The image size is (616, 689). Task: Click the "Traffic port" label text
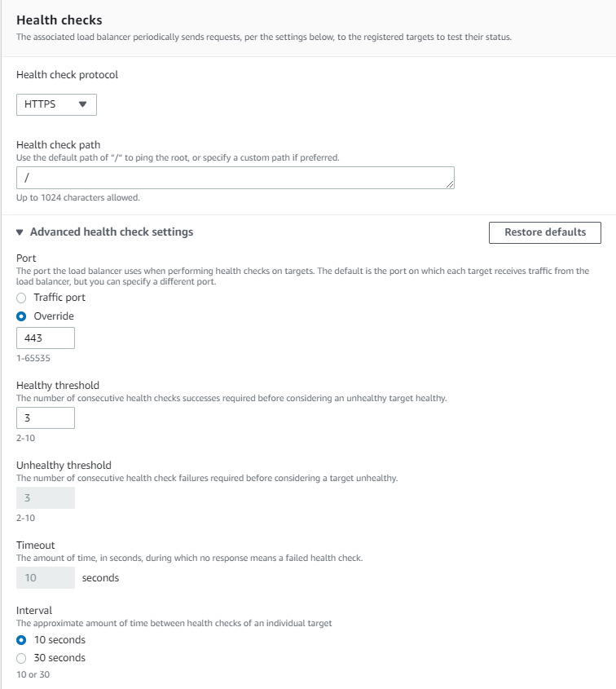click(59, 298)
